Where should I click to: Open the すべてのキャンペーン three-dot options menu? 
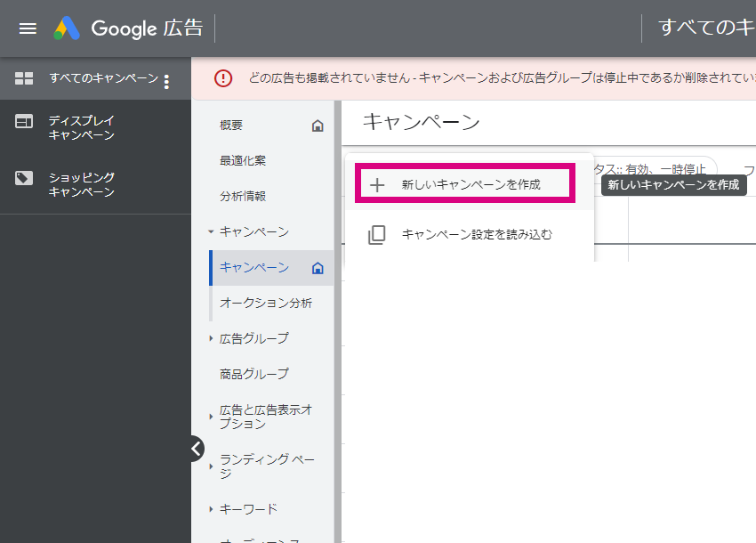[x=166, y=82]
